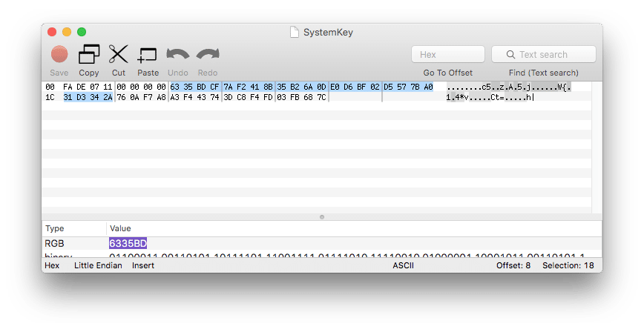Toggle Little Endian byte order

tap(98, 265)
